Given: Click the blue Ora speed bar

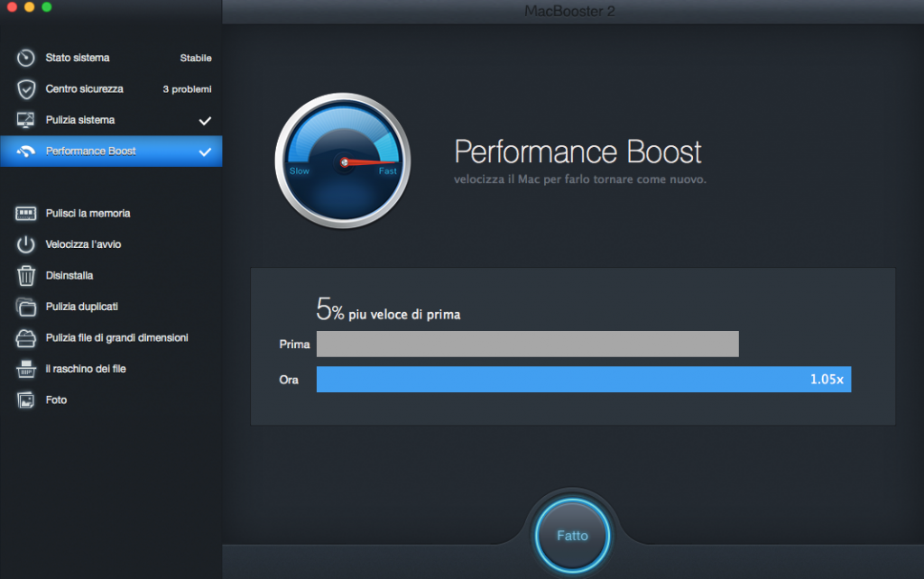Looking at the screenshot, I should (584, 380).
